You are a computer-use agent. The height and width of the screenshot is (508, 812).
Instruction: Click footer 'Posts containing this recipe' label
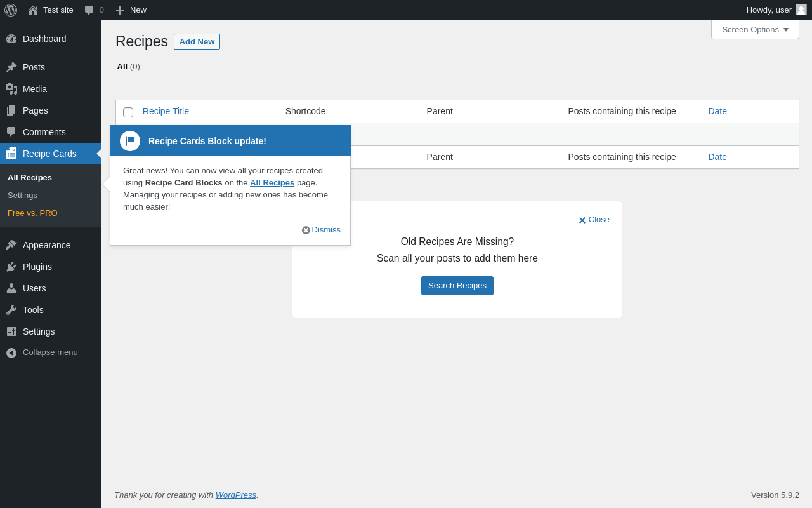pos(622,157)
